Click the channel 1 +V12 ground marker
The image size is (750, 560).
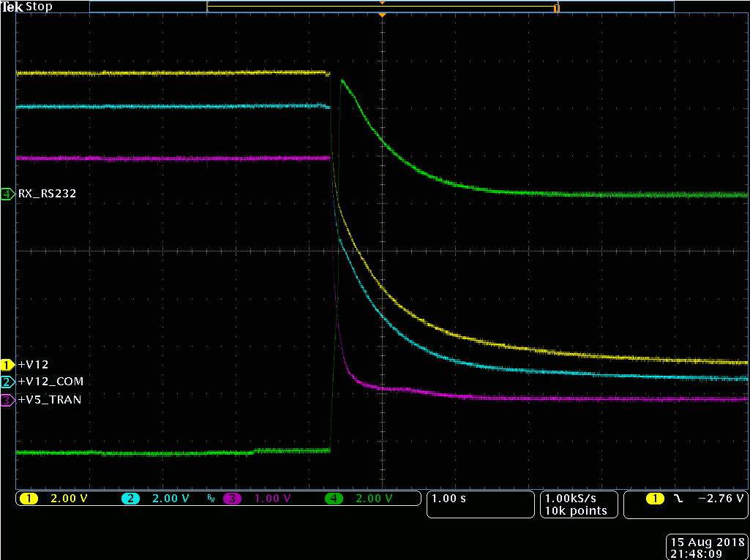[8, 365]
